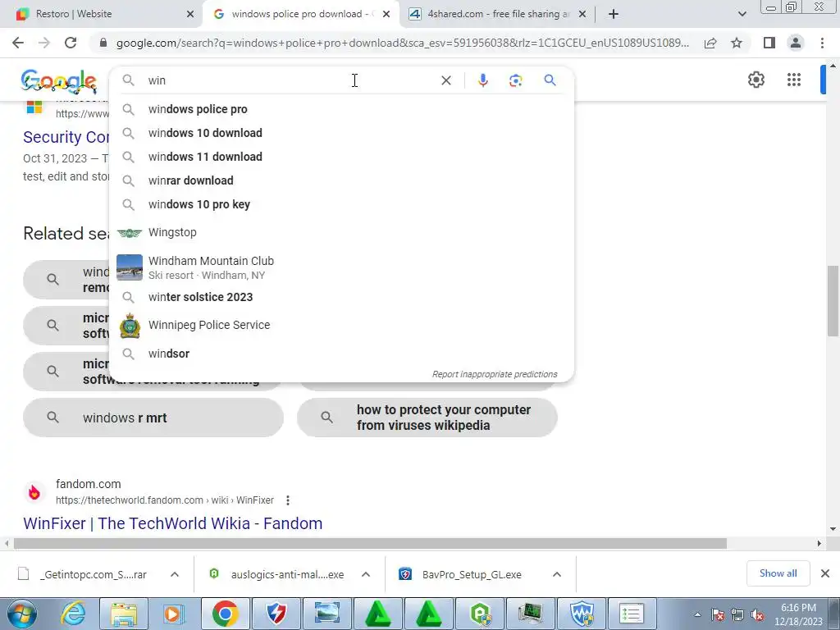The image size is (840, 630).
Task: Open a new tab
Action: pyautogui.click(x=614, y=14)
